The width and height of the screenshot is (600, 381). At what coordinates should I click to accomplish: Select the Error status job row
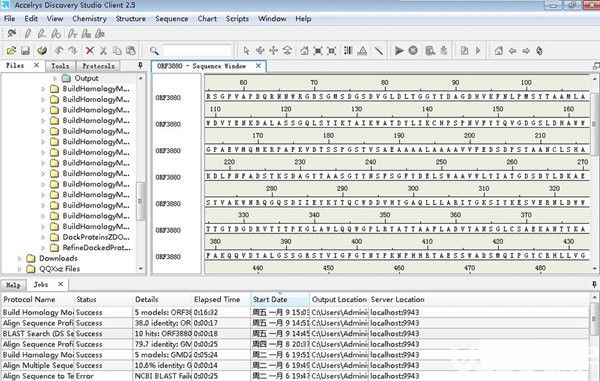295,376
